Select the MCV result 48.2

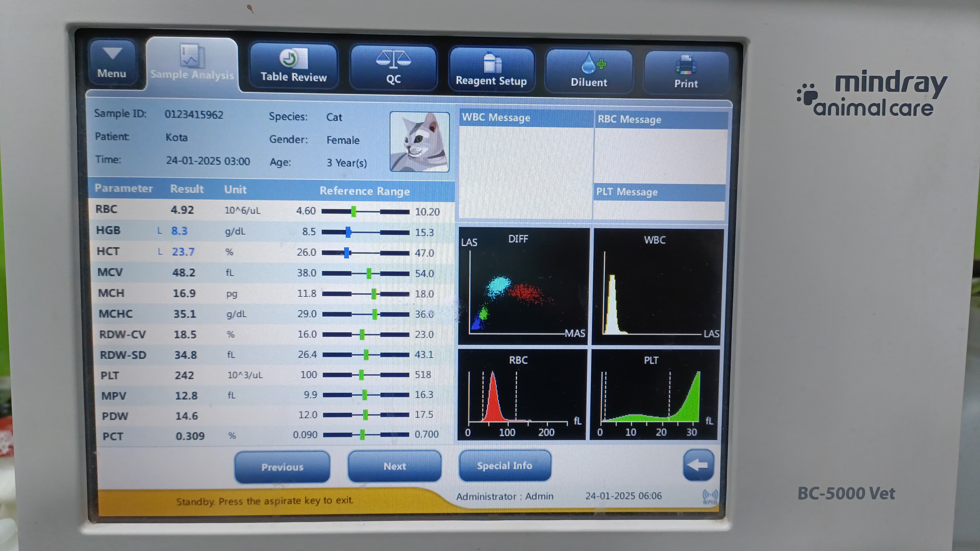(184, 272)
